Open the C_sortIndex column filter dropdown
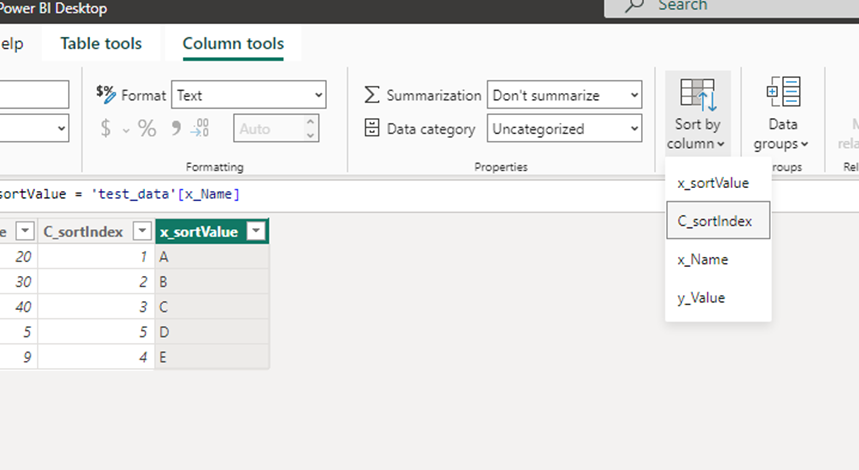859x470 pixels. click(142, 231)
